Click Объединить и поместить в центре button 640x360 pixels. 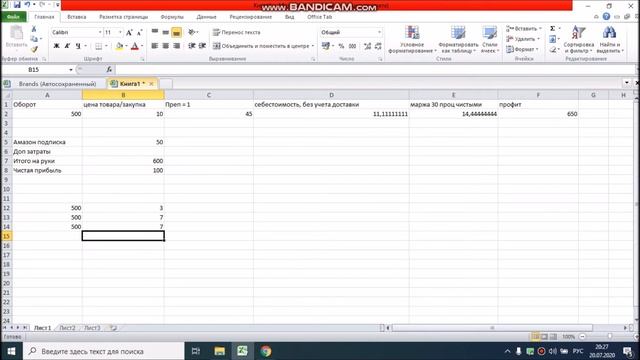261,46
